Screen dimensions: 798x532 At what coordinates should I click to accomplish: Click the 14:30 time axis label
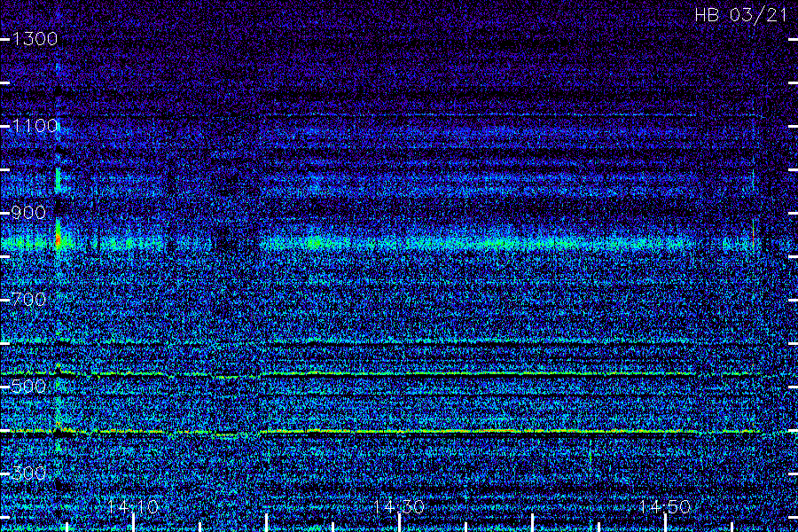coord(399,507)
